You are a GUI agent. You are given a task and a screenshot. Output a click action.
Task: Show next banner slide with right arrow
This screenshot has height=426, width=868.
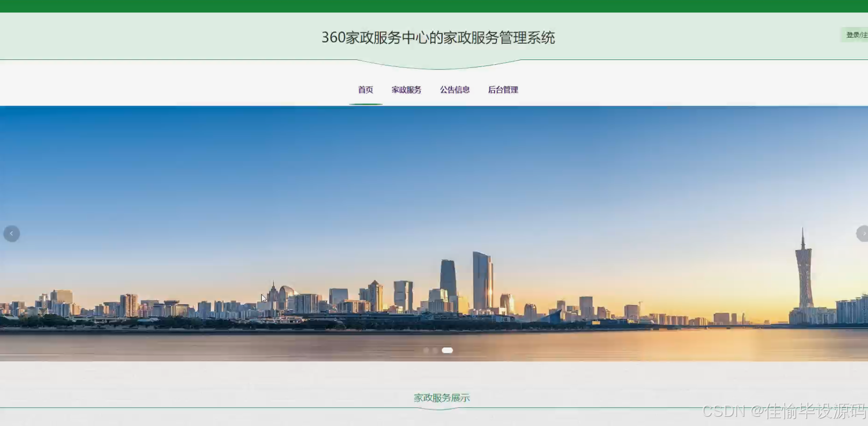point(862,234)
